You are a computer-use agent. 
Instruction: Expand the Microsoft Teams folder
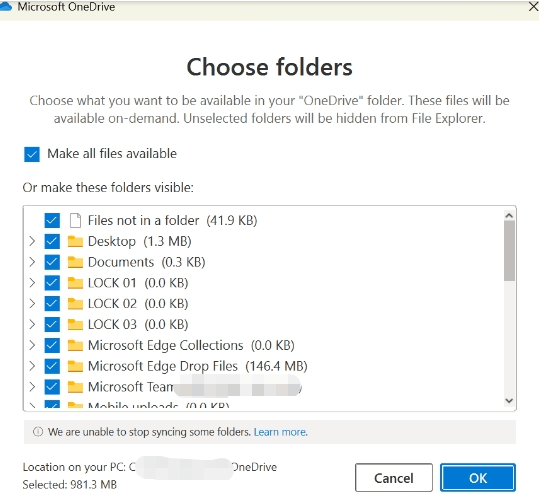tap(32, 387)
